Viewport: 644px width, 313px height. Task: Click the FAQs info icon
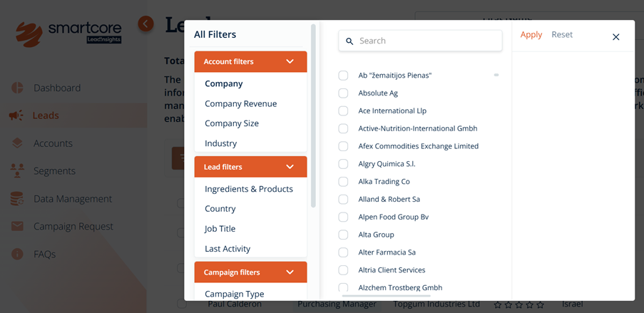click(x=18, y=254)
